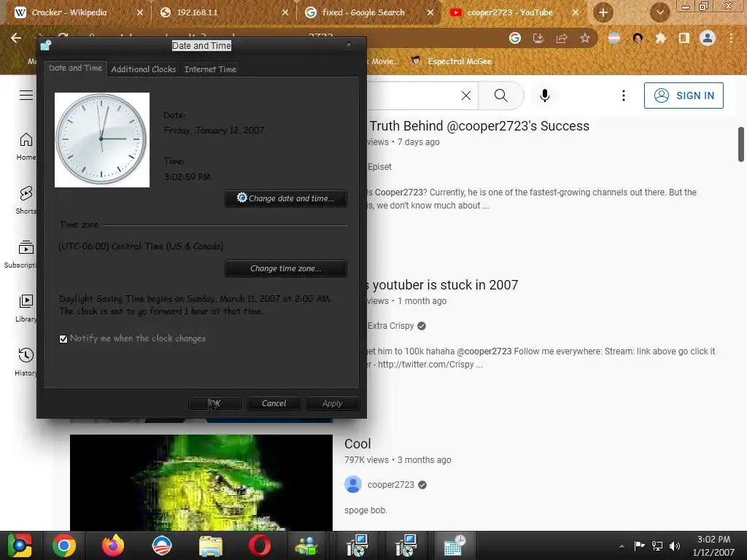747x560 pixels.
Task: Click the SIGN IN button
Action: coord(684,96)
